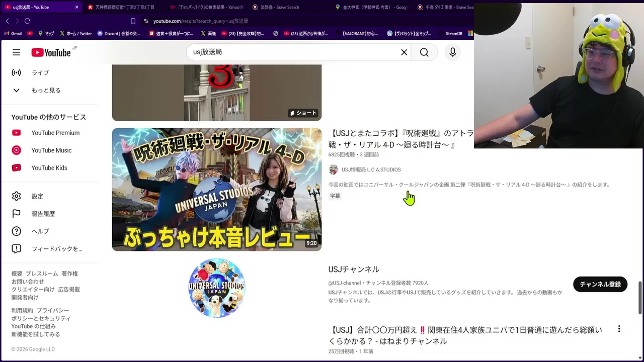Open クリエイター向け footer link
This screenshot has height=362, width=644.
coord(33,290)
